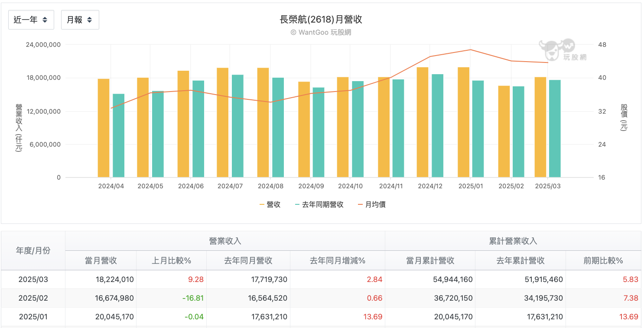Viewport: 644px width, 328px height.
Task: Click the 2025/03 x-axis label
Action: click(x=548, y=186)
